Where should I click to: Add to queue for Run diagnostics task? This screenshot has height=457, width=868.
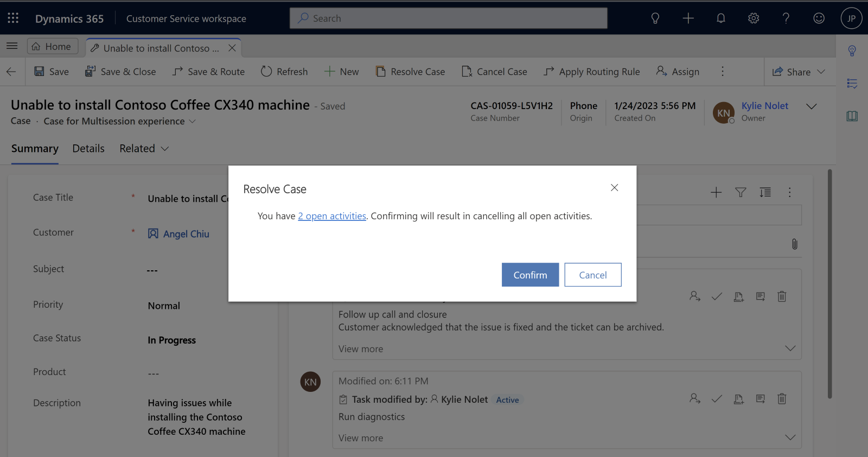[x=738, y=398]
